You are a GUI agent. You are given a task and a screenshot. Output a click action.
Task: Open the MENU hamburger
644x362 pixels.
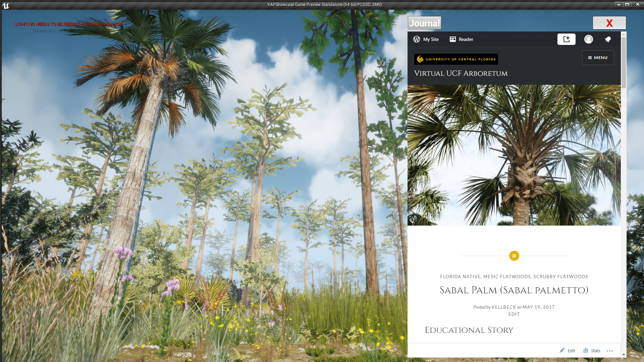pyautogui.click(x=598, y=57)
